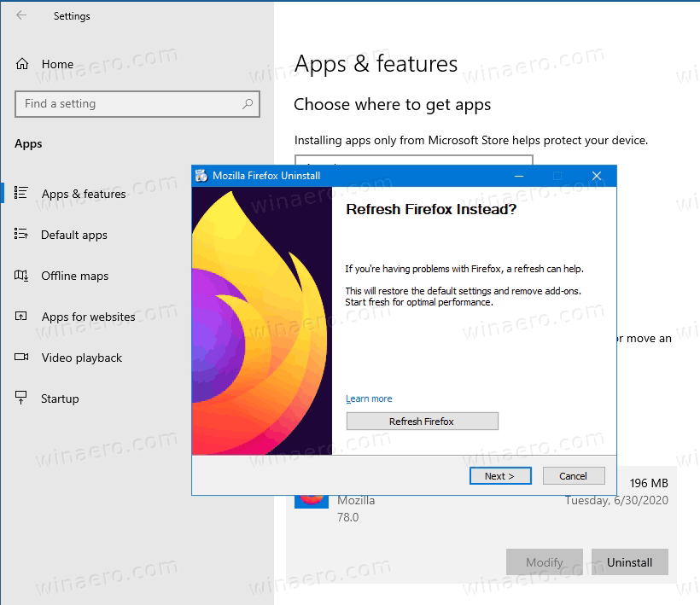The image size is (700, 605).
Task: Click the Refresh Firefox button
Action: tap(423, 422)
